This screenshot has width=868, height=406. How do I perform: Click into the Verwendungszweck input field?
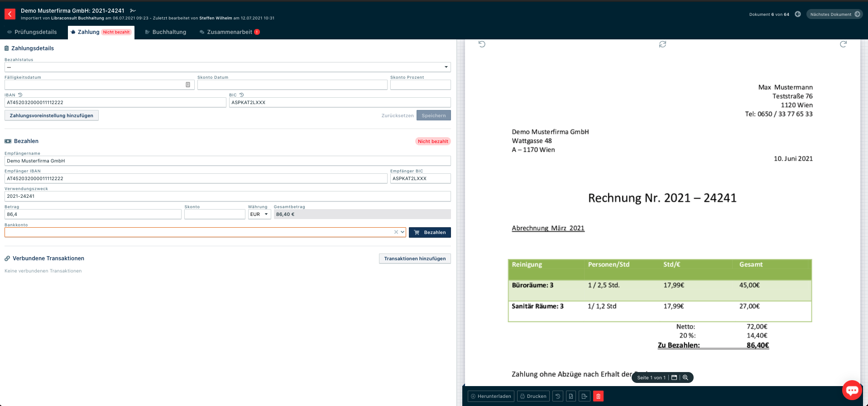[227, 196]
